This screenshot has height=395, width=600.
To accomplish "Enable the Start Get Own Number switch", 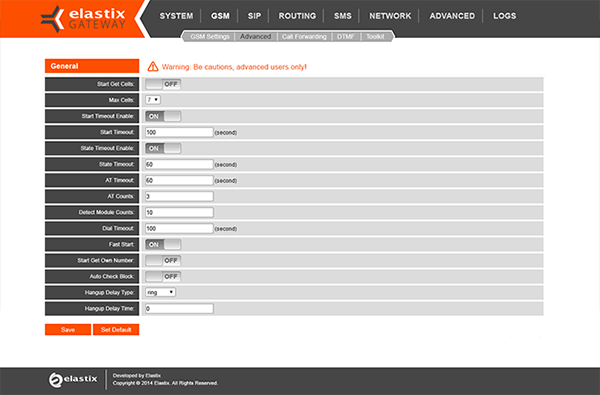I will (163, 261).
